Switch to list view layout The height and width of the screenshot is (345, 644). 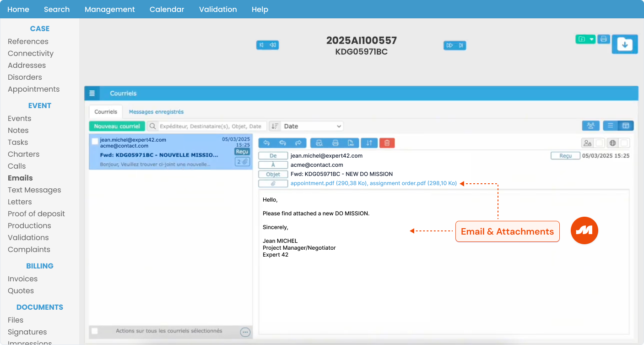click(x=611, y=126)
